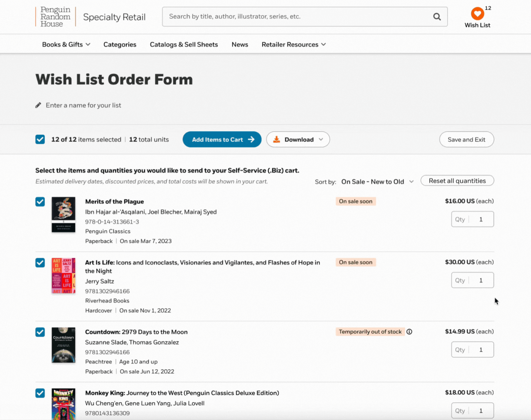Screen dimensions: 531x420
Task: Click the Merits of the Plague cover thumbnail
Action: point(63,215)
